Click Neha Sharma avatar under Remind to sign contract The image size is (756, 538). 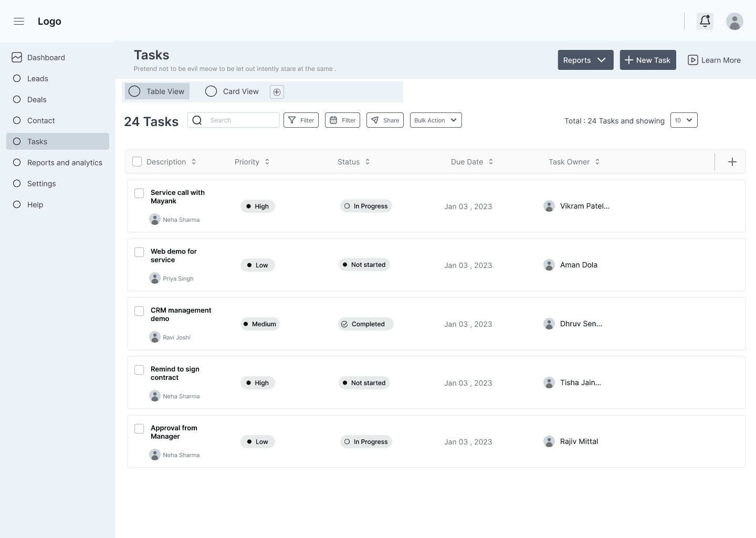tap(155, 396)
